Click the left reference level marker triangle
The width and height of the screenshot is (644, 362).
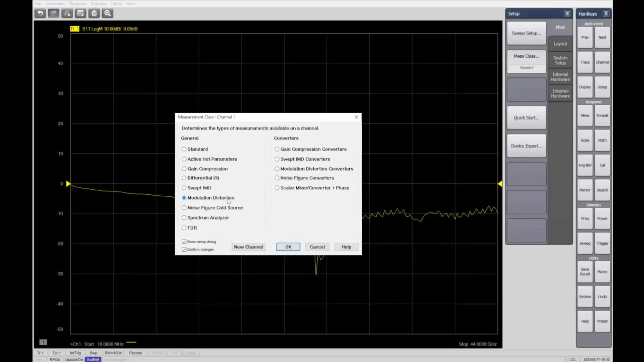pyautogui.click(x=68, y=184)
